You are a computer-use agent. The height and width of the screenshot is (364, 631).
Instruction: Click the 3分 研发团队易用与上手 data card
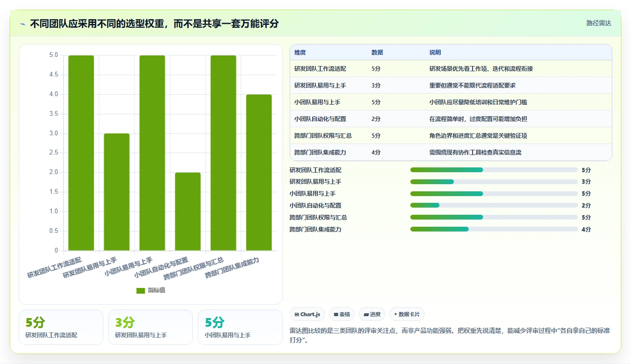pyautogui.click(x=150, y=327)
